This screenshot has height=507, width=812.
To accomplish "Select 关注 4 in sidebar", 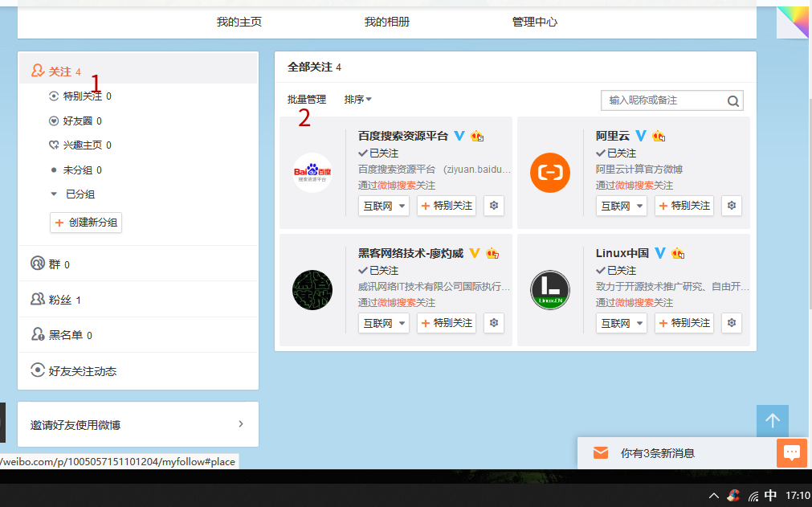I will point(138,71).
